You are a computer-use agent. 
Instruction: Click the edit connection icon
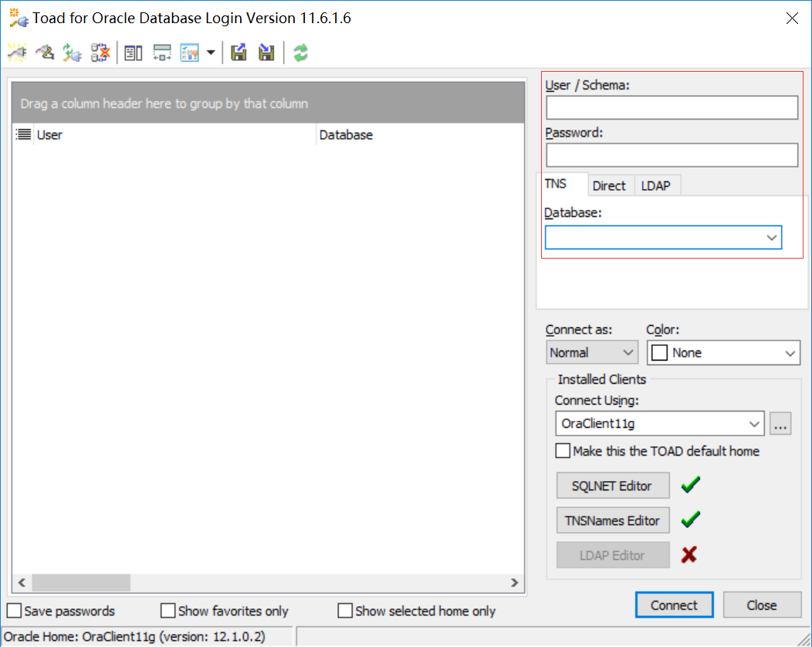click(x=45, y=53)
